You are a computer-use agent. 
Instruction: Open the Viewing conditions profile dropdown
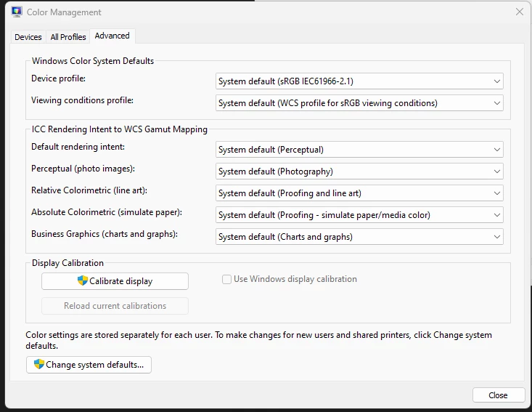[x=359, y=103]
